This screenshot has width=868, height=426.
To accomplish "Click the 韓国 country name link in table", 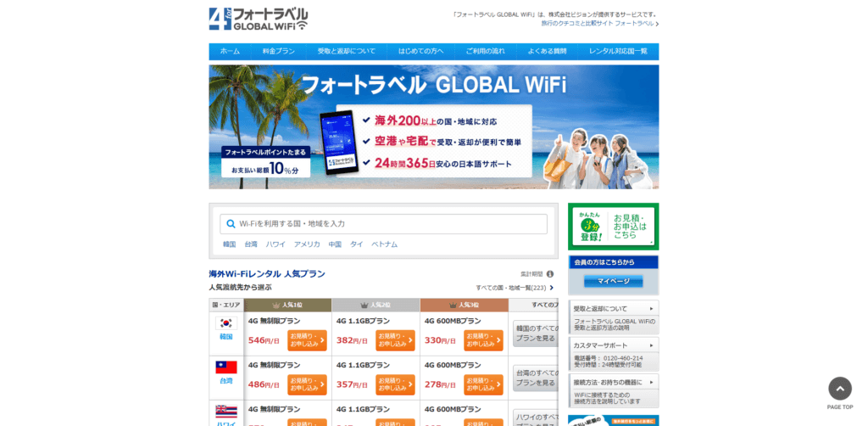I will point(225,337).
